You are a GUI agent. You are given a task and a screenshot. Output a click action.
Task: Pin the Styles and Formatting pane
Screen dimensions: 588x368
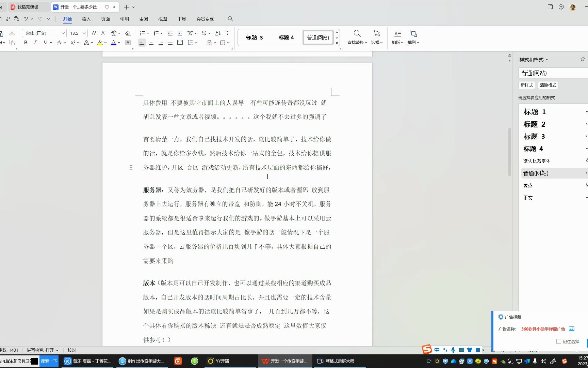(583, 59)
